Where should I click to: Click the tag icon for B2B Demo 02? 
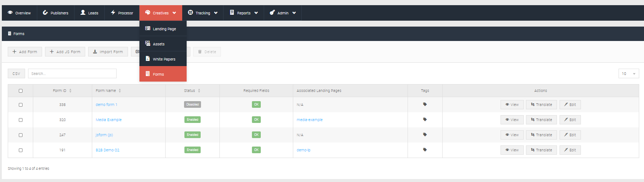click(x=425, y=150)
